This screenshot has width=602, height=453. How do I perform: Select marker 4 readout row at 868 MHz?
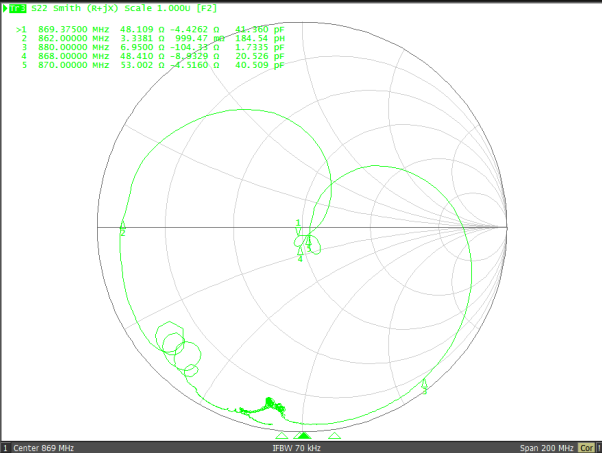pyautogui.click(x=150, y=57)
